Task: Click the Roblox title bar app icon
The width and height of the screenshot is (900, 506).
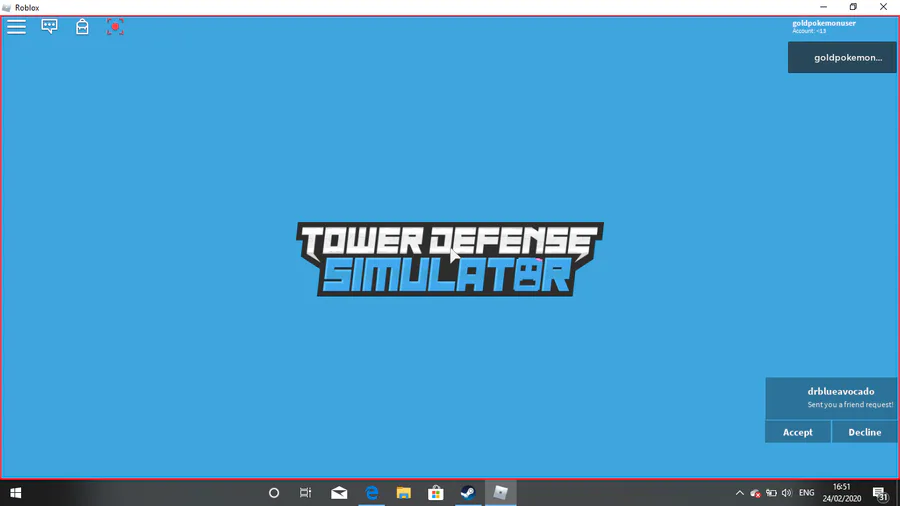Action: (6, 7)
